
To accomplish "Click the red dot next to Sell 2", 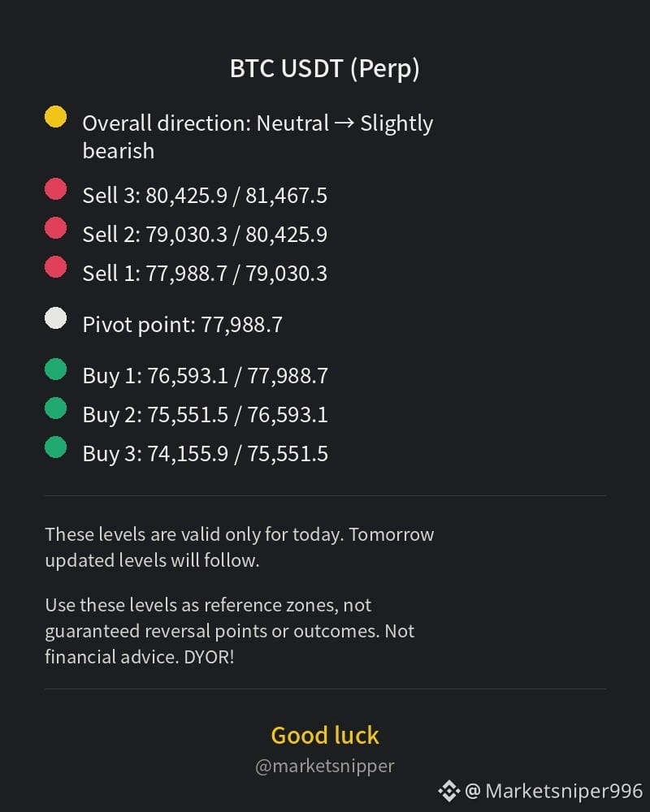I will tap(55, 228).
